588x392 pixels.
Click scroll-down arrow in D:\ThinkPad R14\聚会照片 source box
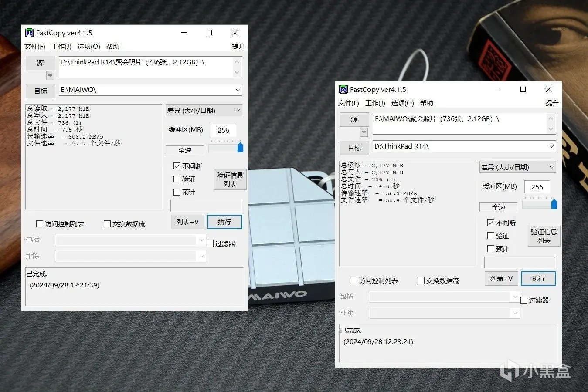[x=237, y=72]
